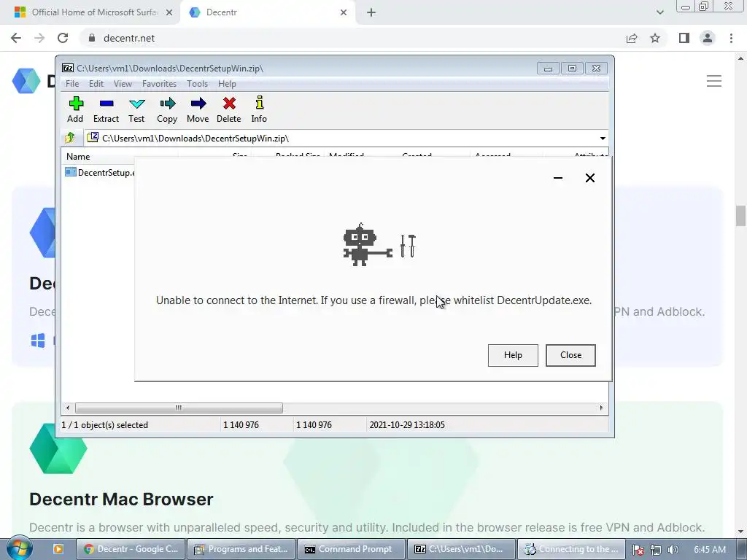Image resolution: width=747 pixels, height=560 pixels.
Task: Click the webpage vertical scrollbar thumb
Action: (x=740, y=216)
